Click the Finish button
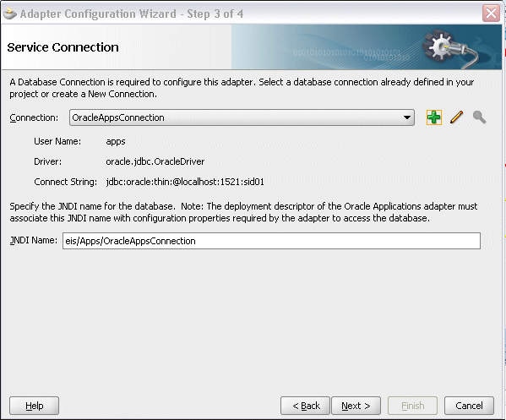The width and height of the screenshot is (506, 420). point(412,406)
